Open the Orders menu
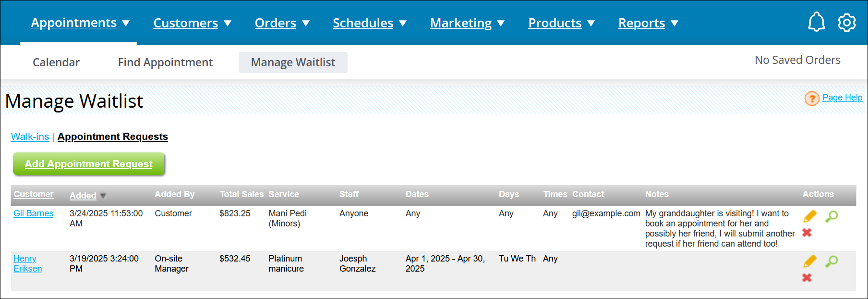 point(276,23)
